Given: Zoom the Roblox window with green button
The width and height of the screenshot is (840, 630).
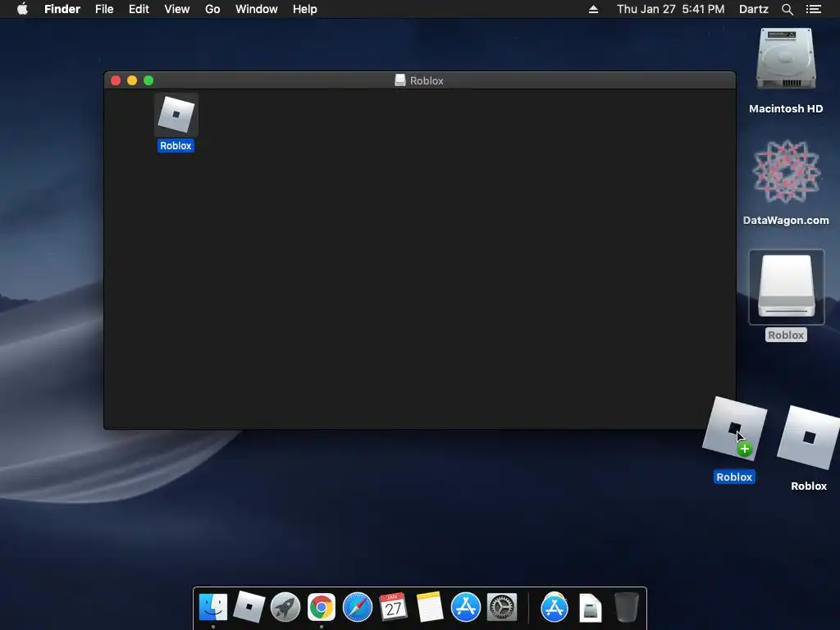Looking at the screenshot, I should tap(149, 80).
